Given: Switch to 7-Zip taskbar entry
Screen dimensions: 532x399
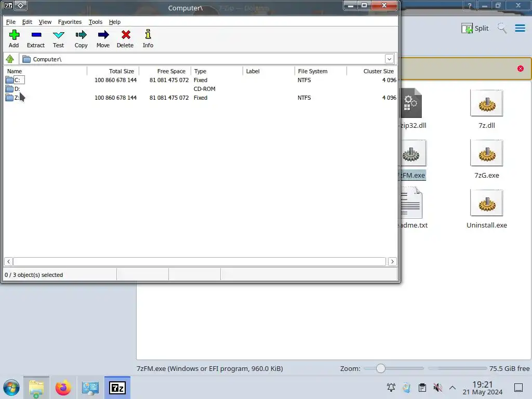Looking at the screenshot, I should (x=117, y=388).
